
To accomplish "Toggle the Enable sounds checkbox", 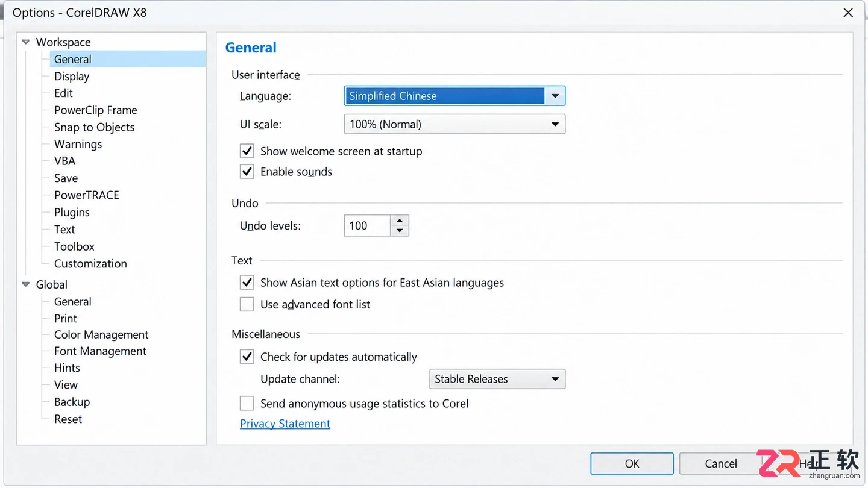I will [x=247, y=172].
